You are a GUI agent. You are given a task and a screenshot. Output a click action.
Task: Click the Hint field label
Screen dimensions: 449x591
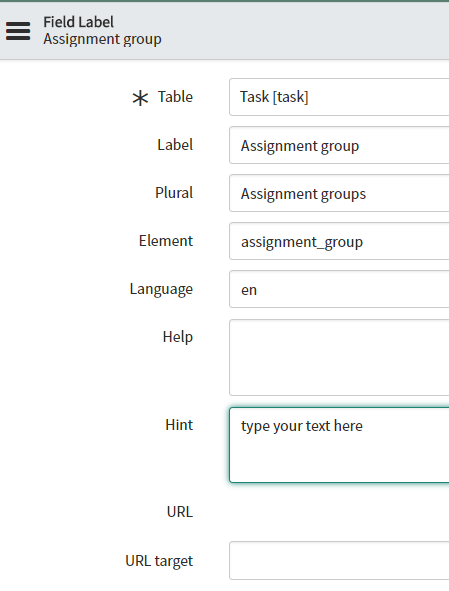(179, 425)
